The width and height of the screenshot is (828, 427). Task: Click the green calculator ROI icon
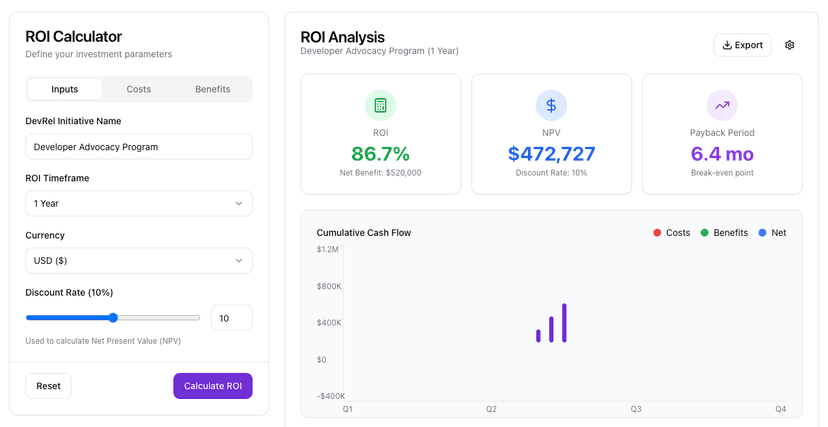pyautogui.click(x=380, y=105)
